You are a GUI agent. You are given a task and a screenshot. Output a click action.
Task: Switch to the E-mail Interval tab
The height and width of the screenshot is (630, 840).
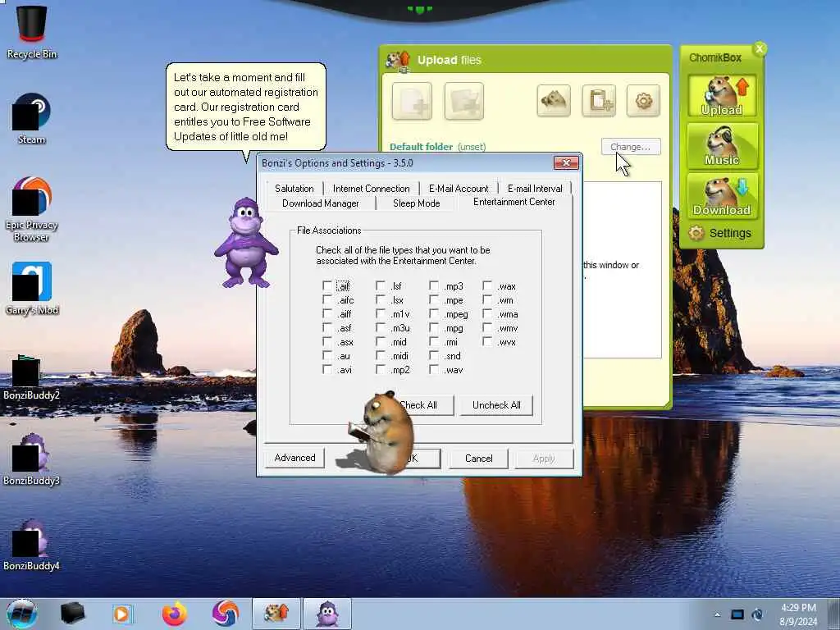pos(535,189)
